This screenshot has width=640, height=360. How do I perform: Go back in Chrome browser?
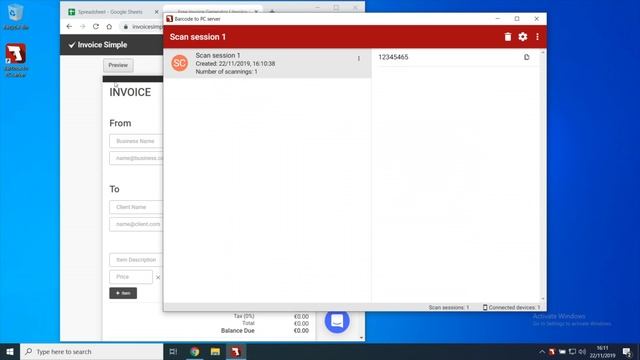69,27
